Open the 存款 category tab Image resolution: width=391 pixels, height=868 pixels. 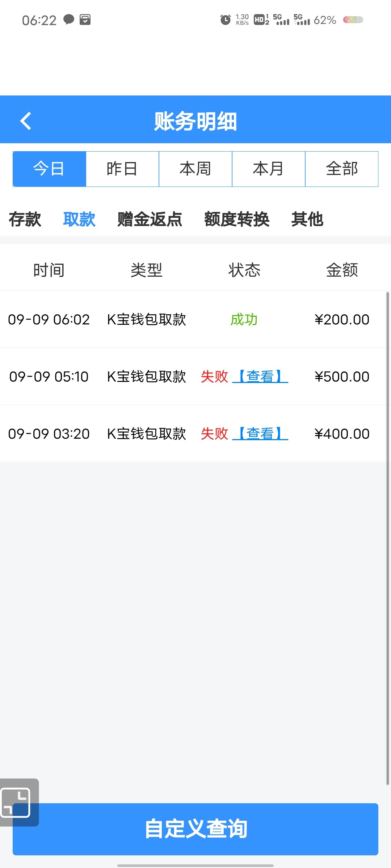point(25,219)
